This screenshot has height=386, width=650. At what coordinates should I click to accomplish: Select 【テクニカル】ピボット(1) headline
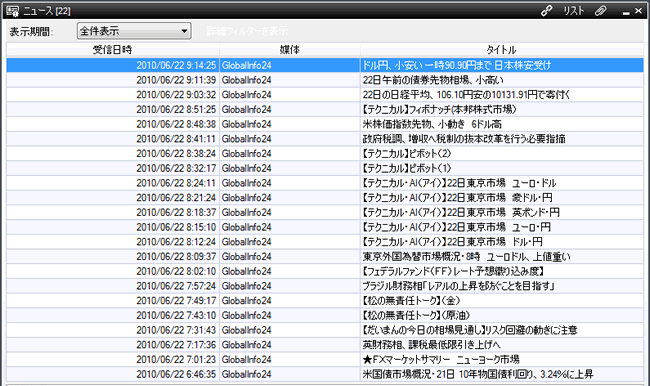pos(407,168)
